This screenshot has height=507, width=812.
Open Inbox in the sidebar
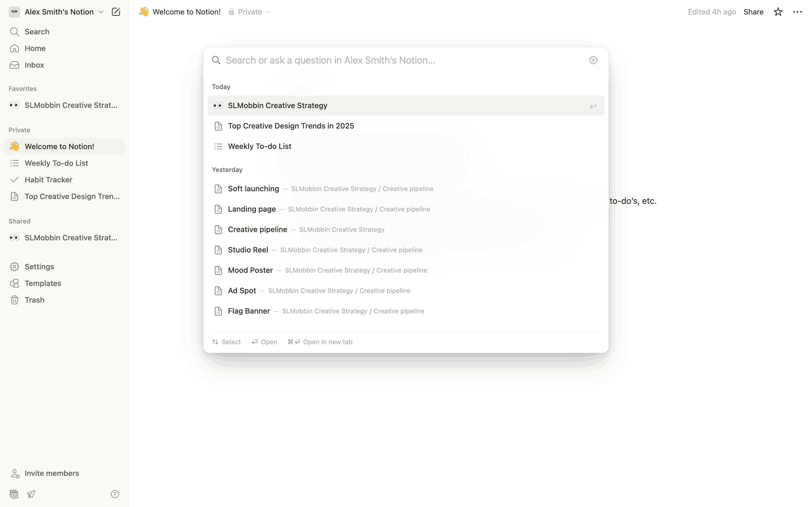tap(34, 65)
